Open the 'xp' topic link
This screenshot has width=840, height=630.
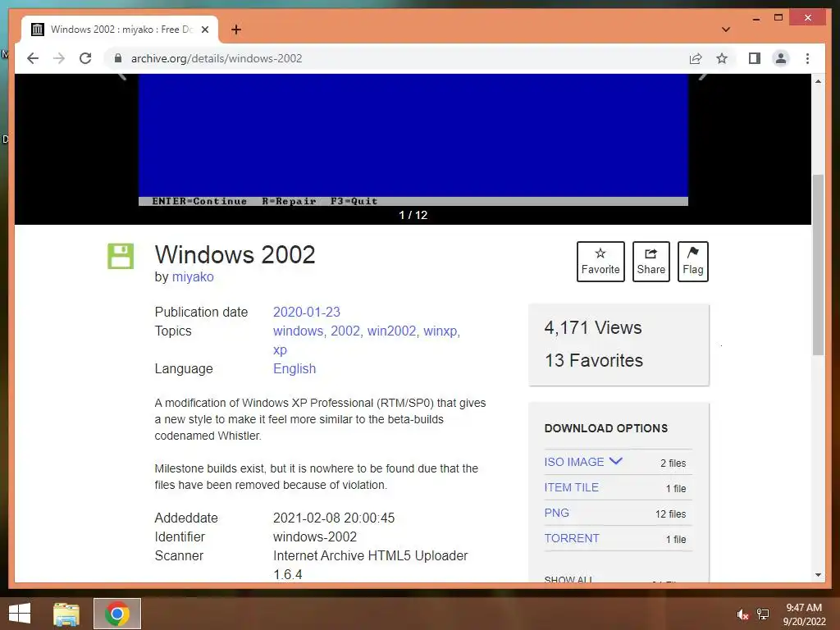[x=281, y=349]
